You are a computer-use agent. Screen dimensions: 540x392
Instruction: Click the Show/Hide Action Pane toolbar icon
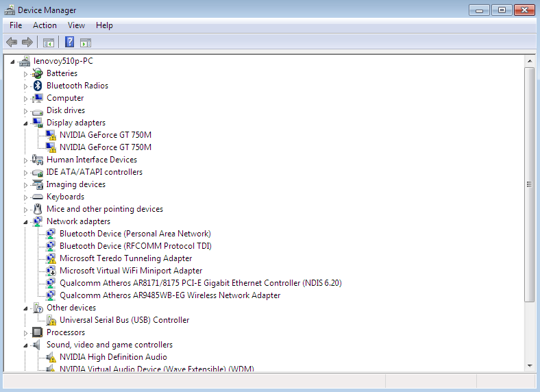[x=86, y=42]
